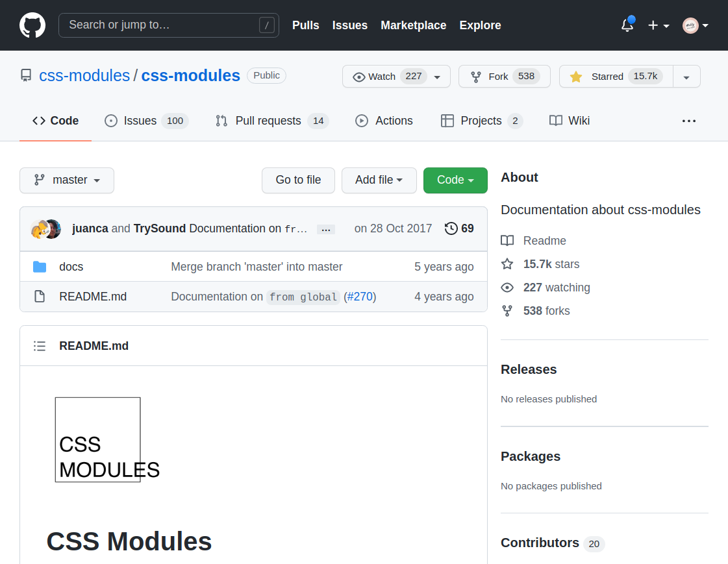Click the notifications bell icon
This screenshot has width=728, height=564.
627,25
